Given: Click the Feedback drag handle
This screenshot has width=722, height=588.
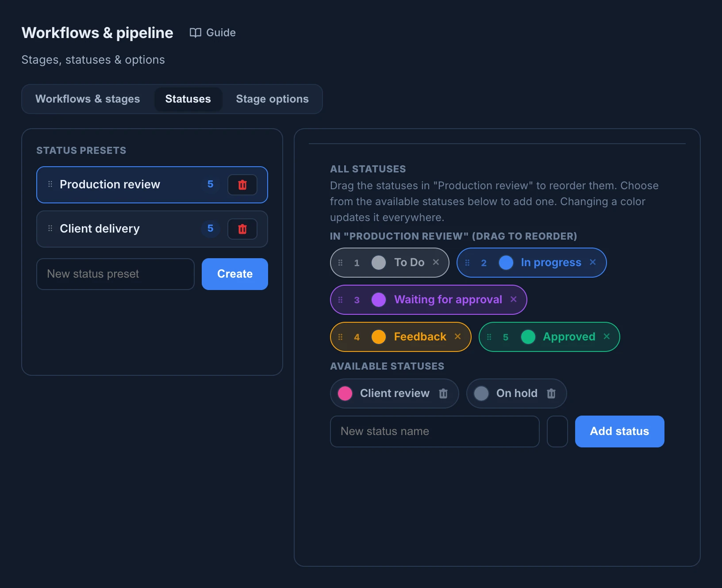Looking at the screenshot, I should pyautogui.click(x=340, y=337).
